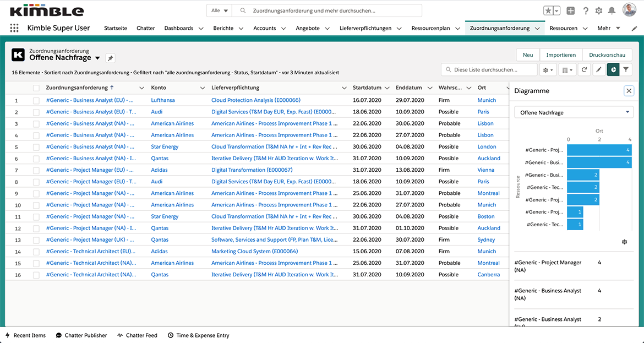Go to the Startseite tab
This screenshot has width=644, height=343.
(x=116, y=28)
